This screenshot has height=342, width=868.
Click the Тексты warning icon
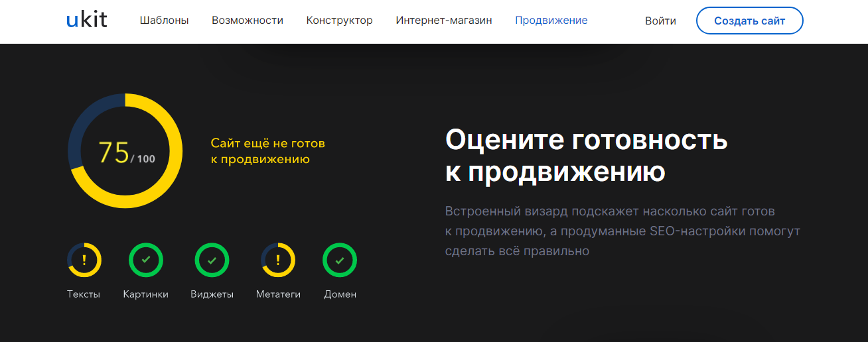pyautogui.click(x=84, y=260)
